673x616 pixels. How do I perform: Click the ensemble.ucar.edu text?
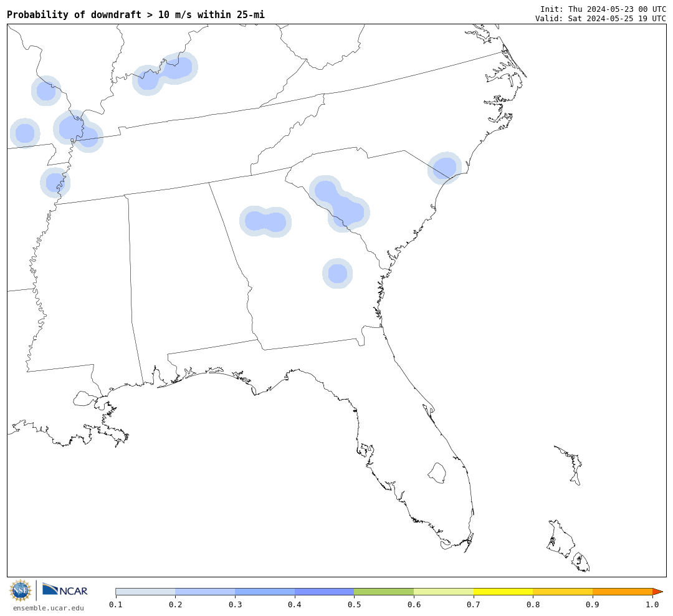(49, 608)
